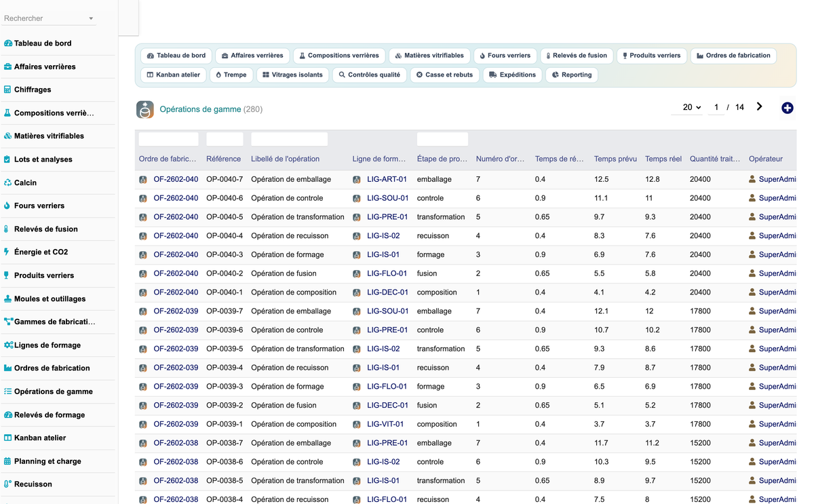
Task: Click the blue add new record button
Action: click(787, 108)
